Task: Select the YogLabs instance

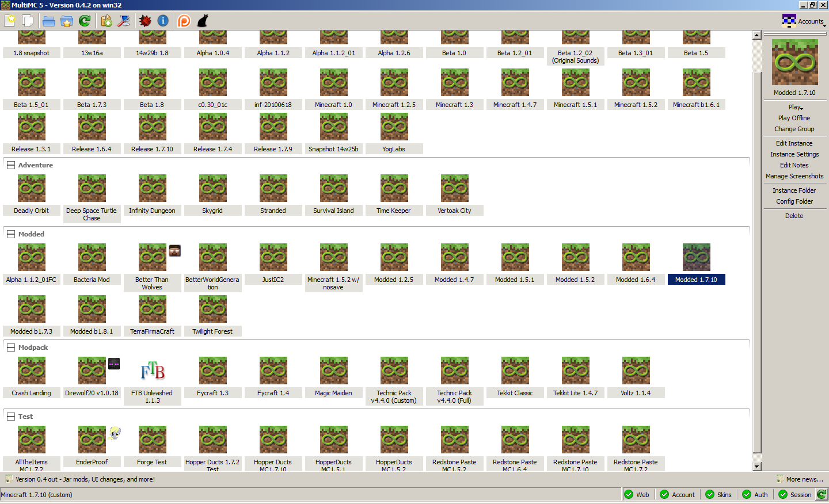Action: tap(394, 133)
